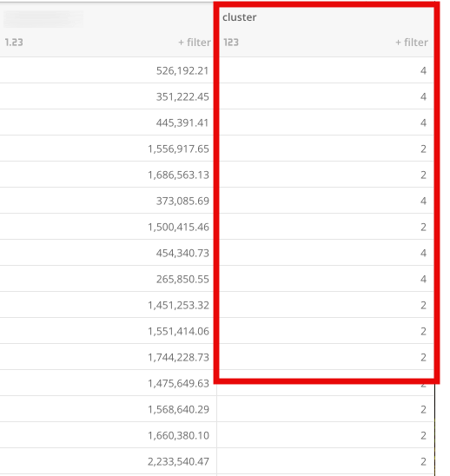Click cluster value 4 in the 445,391.41 row
The width and height of the screenshot is (450, 476).
424,123
